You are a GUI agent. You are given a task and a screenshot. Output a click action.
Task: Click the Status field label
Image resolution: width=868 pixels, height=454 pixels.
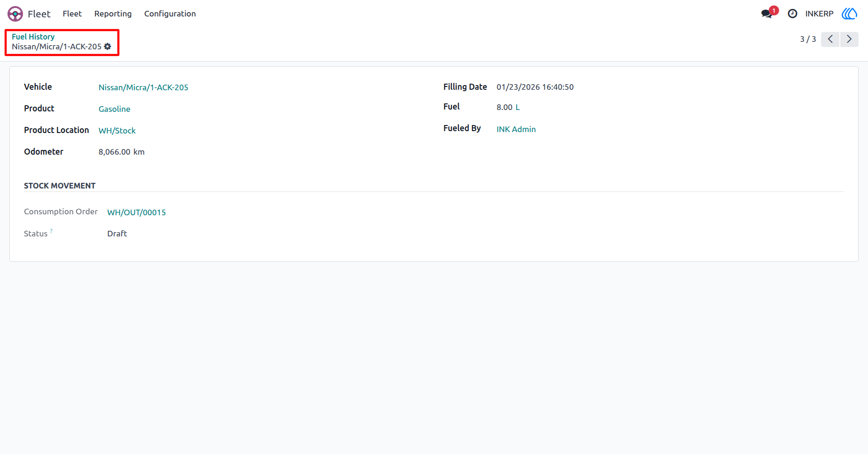tap(36, 234)
